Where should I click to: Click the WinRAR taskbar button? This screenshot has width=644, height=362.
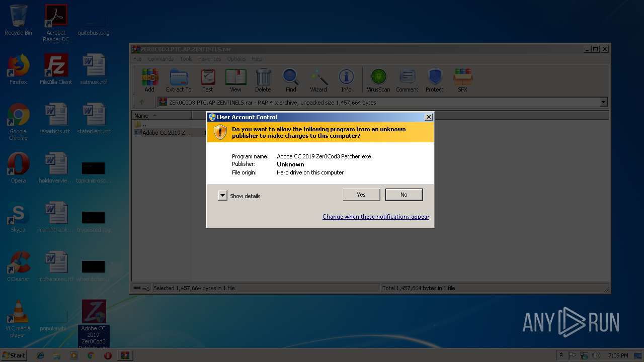click(x=125, y=355)
